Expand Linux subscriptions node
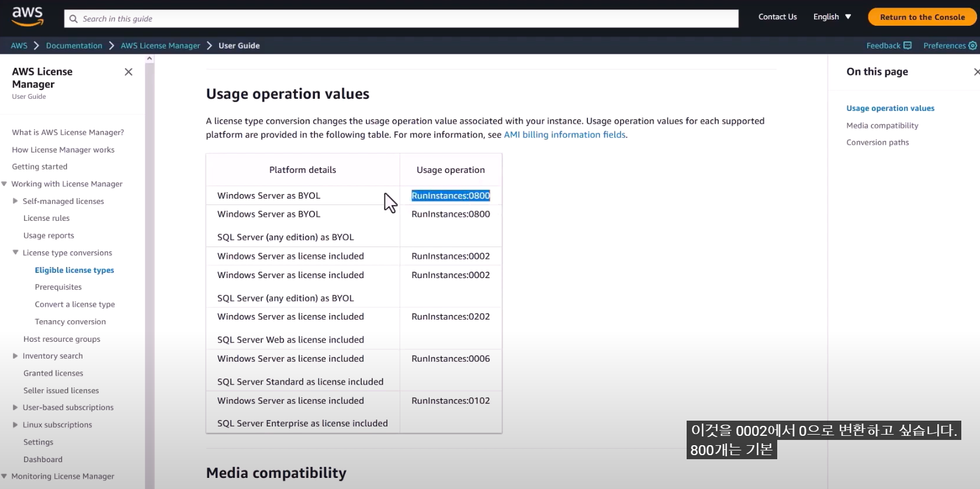 pyautogui.click(x=15, y=425)
